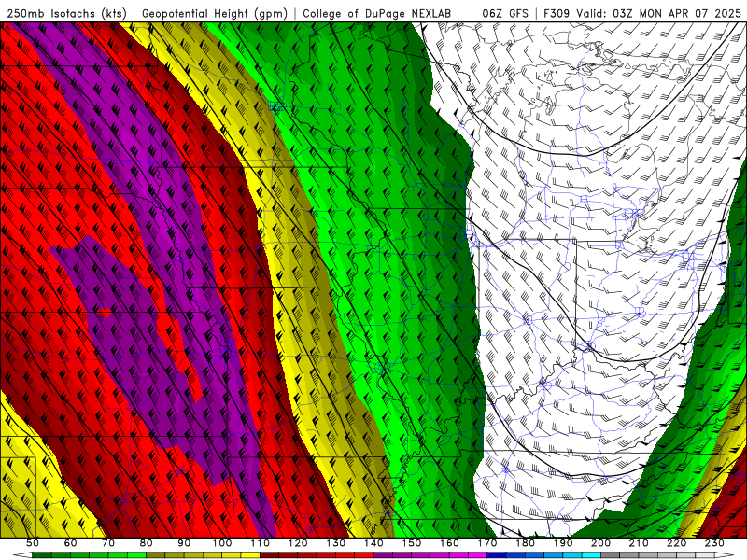Click the "Valid: 03Z MON APR 07 2025" text

[659, 14]
